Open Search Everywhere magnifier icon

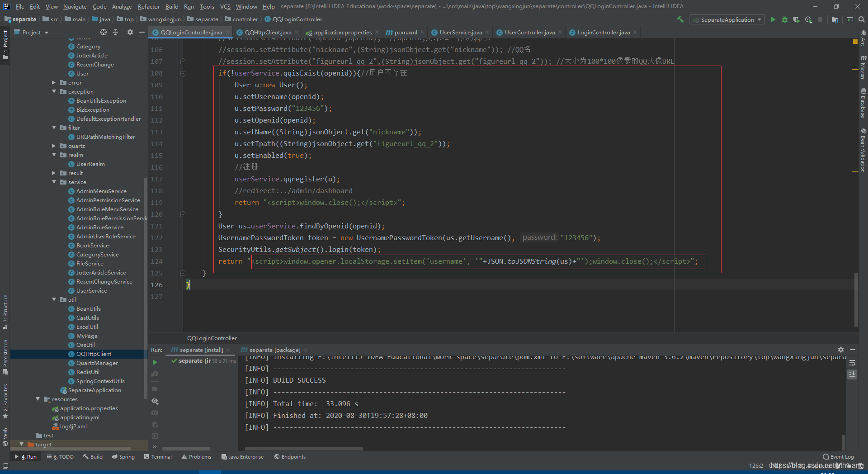[862, 19]
